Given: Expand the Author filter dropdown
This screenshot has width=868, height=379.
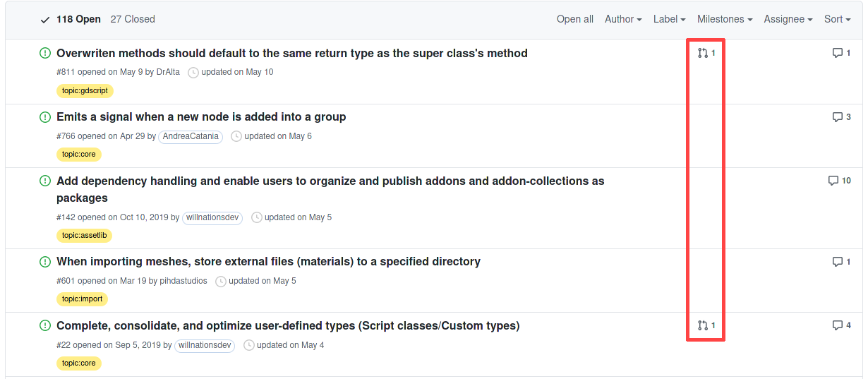Looking at the screenshot, I should [x=623, y=19].
